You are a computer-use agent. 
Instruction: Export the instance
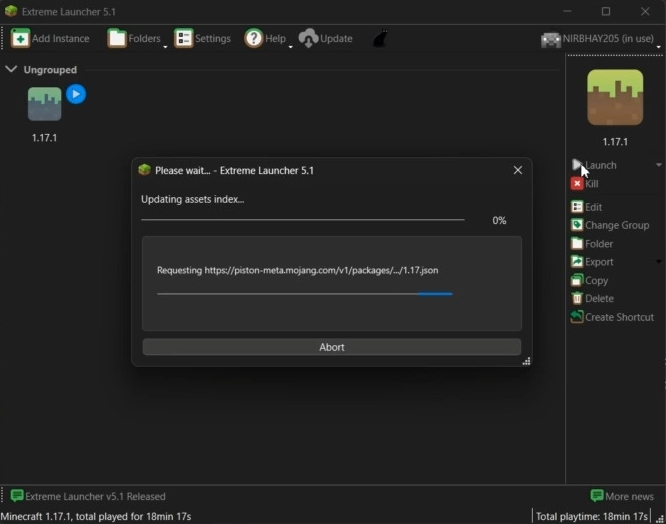click(x=592, y=262)
